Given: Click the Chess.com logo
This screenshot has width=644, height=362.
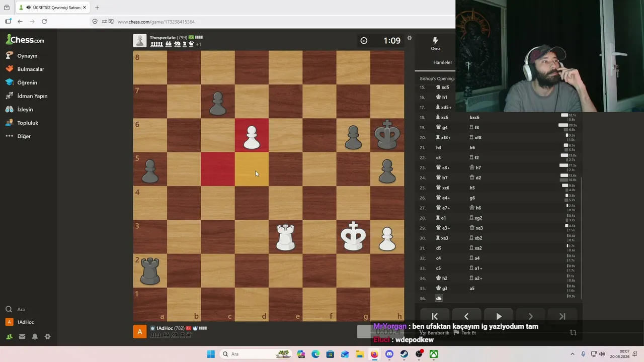Looking at the screenshot, I should click(x=25, y=40).
